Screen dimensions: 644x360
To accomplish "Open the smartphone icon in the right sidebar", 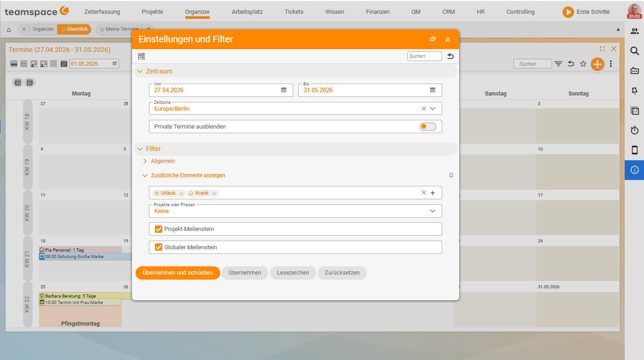I will (x=634, y=150).
